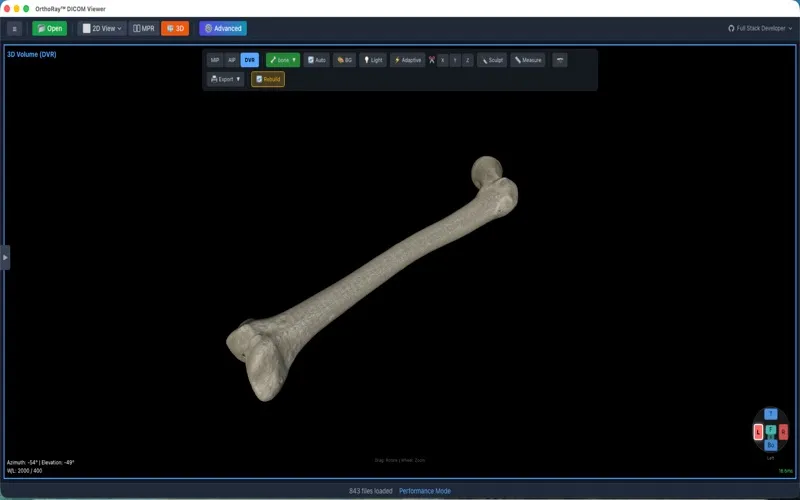Click the rendered femur bone model
This screenshot has width=800, height=500.
point(371,270)
